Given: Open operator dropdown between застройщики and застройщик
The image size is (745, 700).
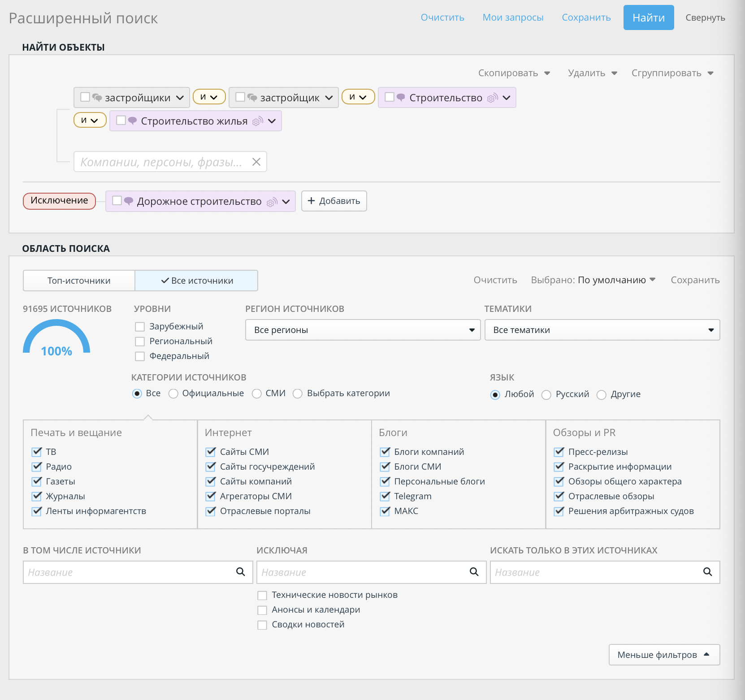Looking at the screenshot, I should point(209,97).
